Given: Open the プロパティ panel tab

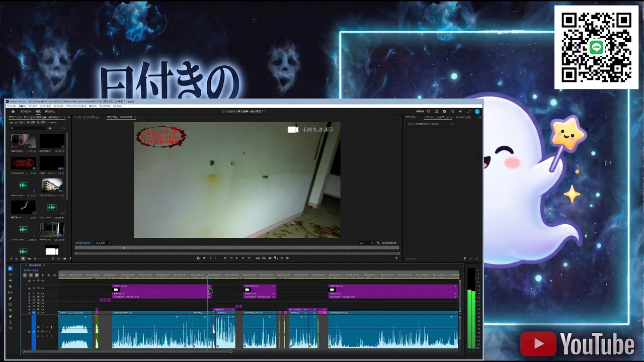Looking at the screenshot, I should [x=411, y=117].
